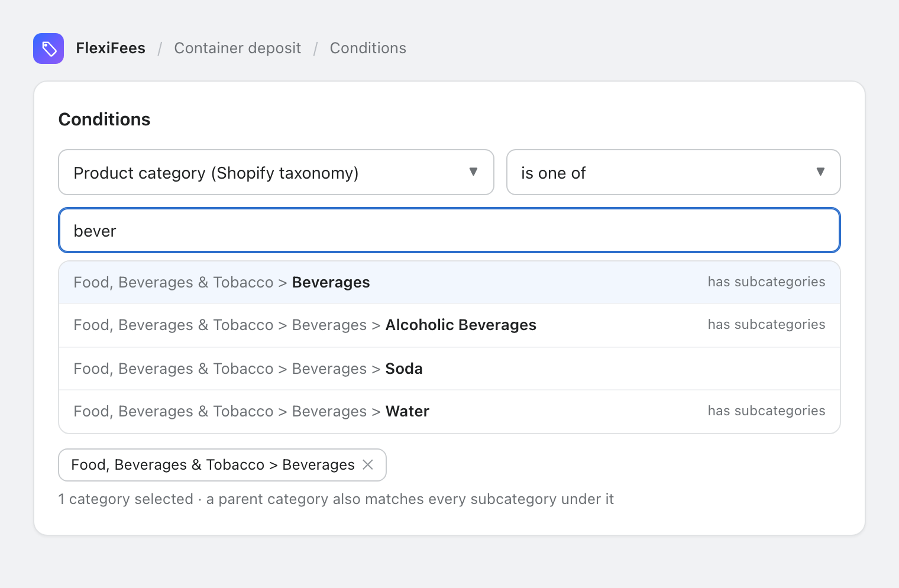Screen dimensions: 899x588
Task: Click the selected Beverages category chip label
Action: pos(213,465)
